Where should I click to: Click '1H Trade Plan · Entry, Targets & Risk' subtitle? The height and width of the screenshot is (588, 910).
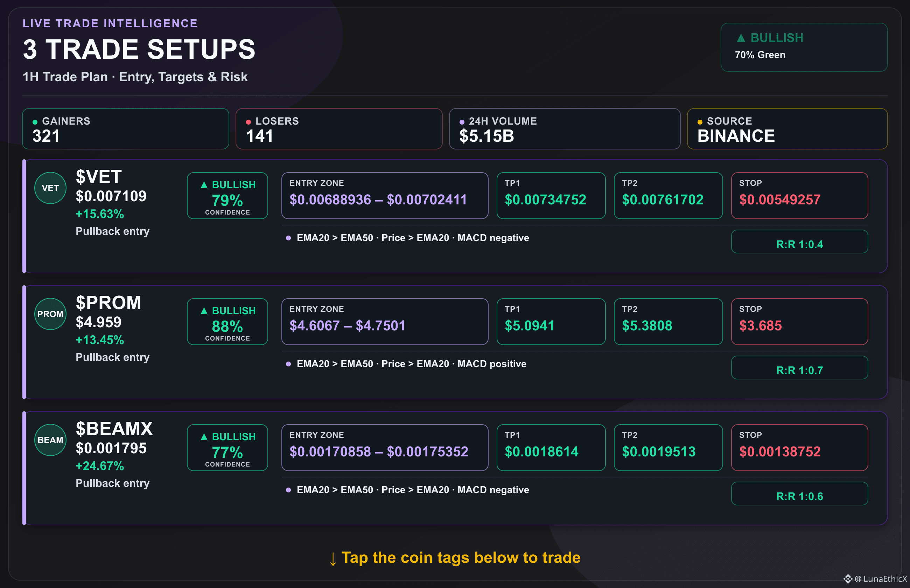(135, 77)
